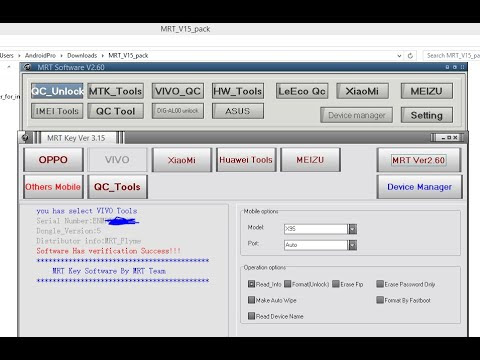The width and height of the screenshot is (480, 360).
Task: Select the Huawei Tools button
Action: (246, 160)
